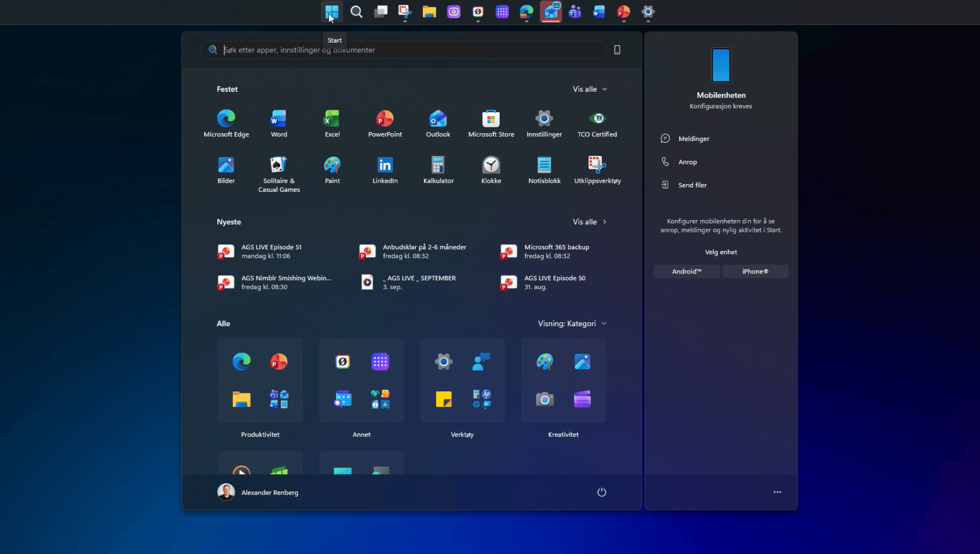The image size is (980, 554).
Task: Launch Solitaire & Casual Games
Action: coord(279,174)
